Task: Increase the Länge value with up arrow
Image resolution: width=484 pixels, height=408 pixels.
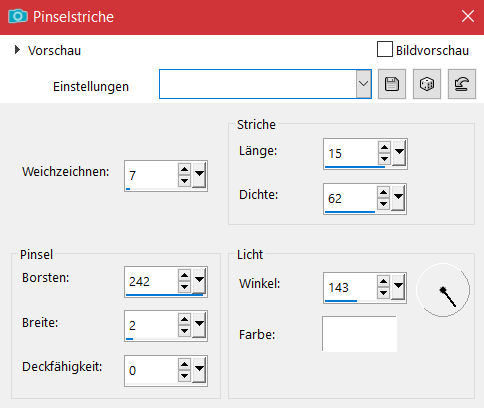Action: tap(384, 147)
